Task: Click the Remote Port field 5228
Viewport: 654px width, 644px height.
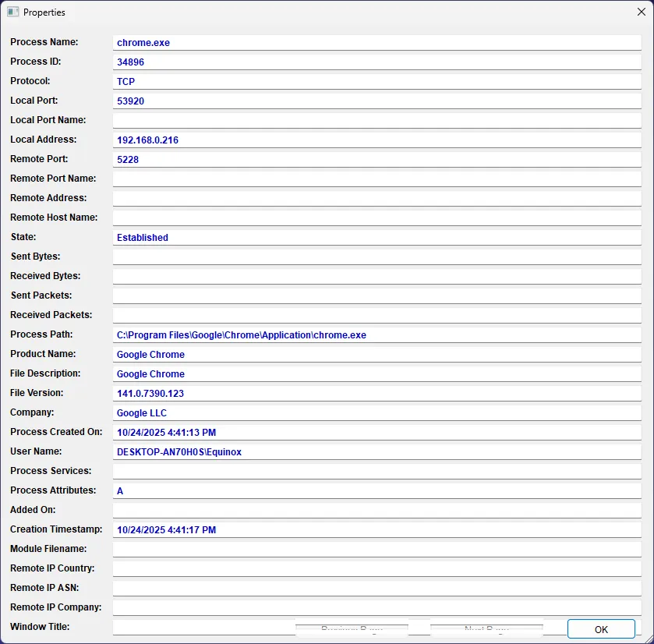Action: click(376, 160)
